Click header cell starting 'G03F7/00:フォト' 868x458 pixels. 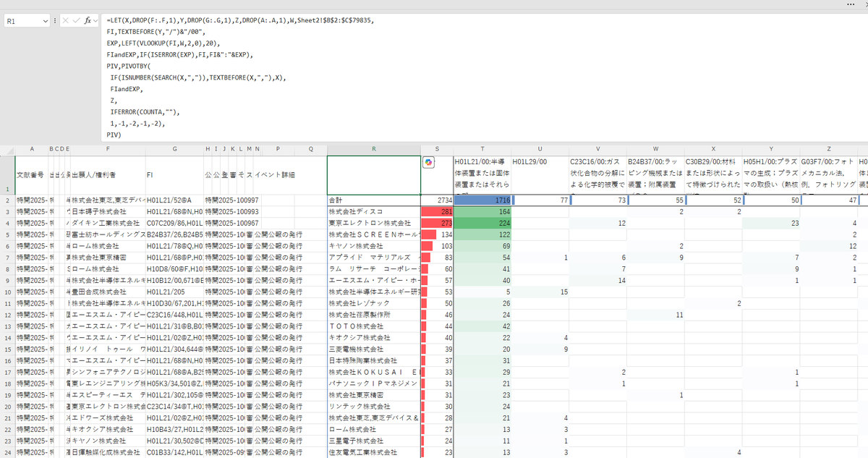click(x=829, y=175)
